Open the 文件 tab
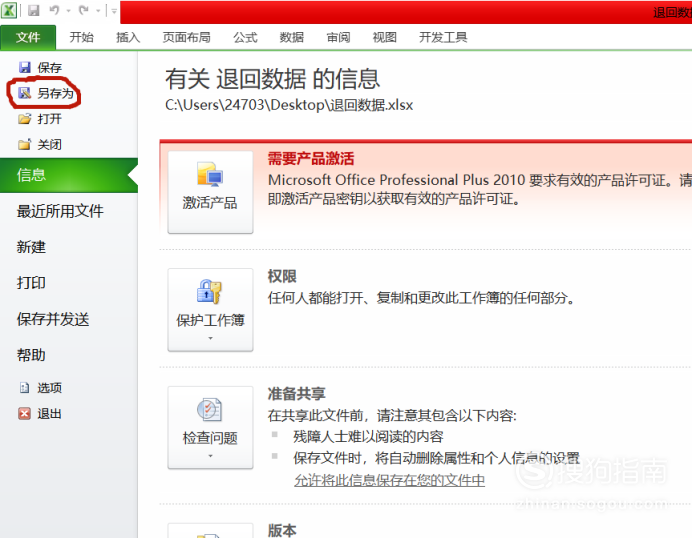The height and width of the screenshot is (538, 692). click(28, 38)
